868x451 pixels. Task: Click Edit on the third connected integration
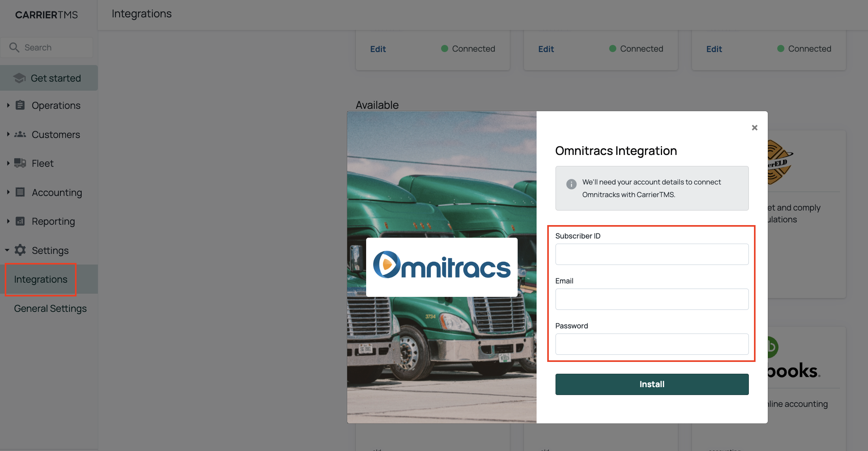(x=714, y=49)
